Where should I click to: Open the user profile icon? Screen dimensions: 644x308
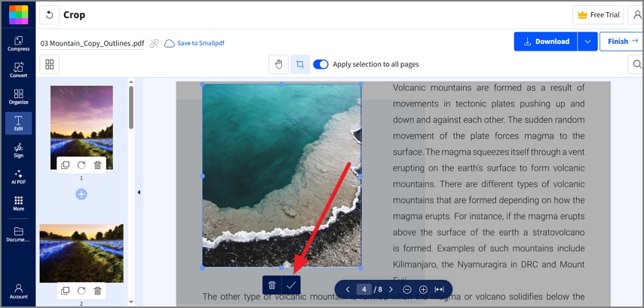[636, 15]
